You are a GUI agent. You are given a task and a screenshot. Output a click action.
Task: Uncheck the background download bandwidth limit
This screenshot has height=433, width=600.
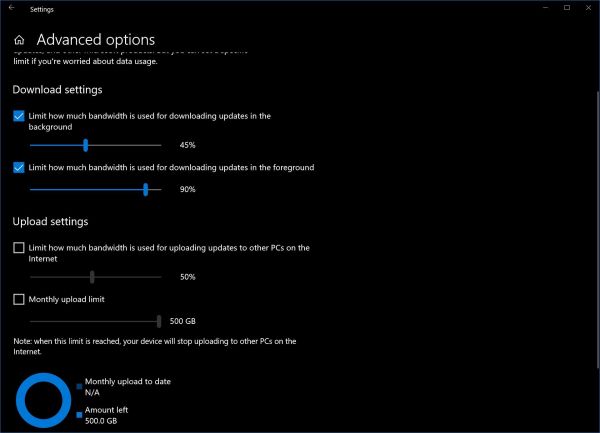pyautogui.click(x=19, y=116)
